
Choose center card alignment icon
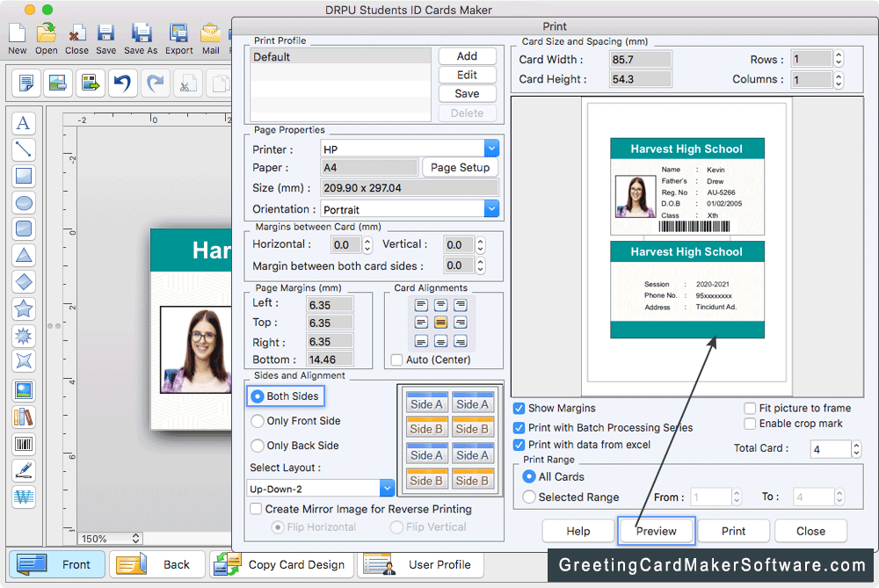(x=440, y=323)
